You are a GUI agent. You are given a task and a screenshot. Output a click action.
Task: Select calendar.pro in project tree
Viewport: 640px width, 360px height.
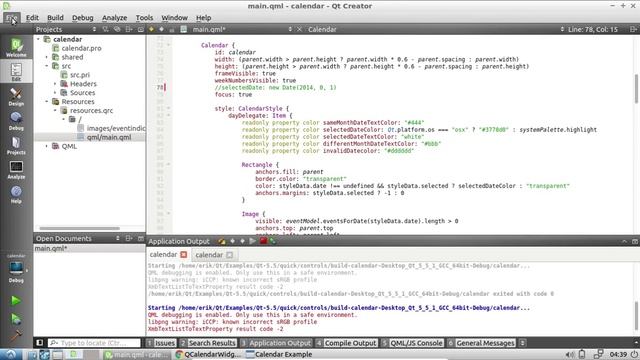(x=81, y=48)
